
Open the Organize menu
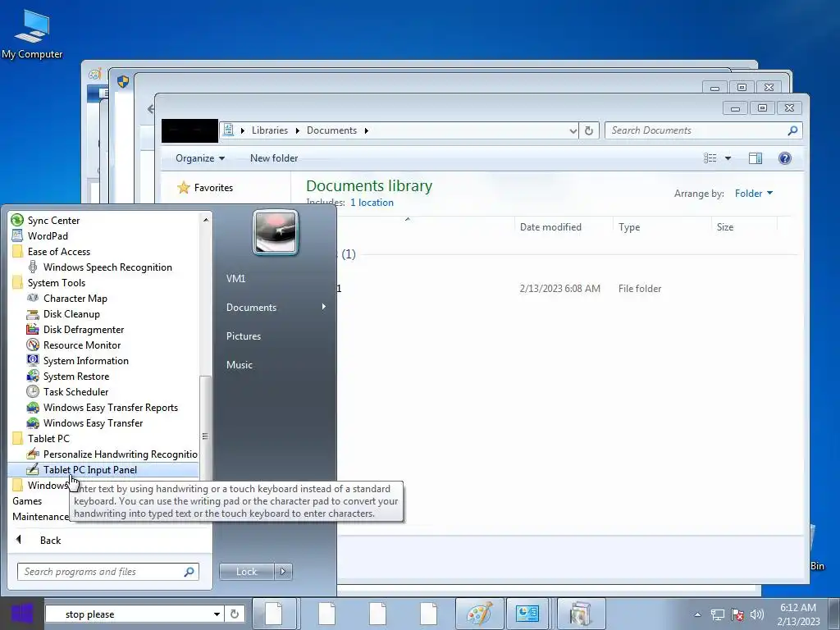(200, 158)
